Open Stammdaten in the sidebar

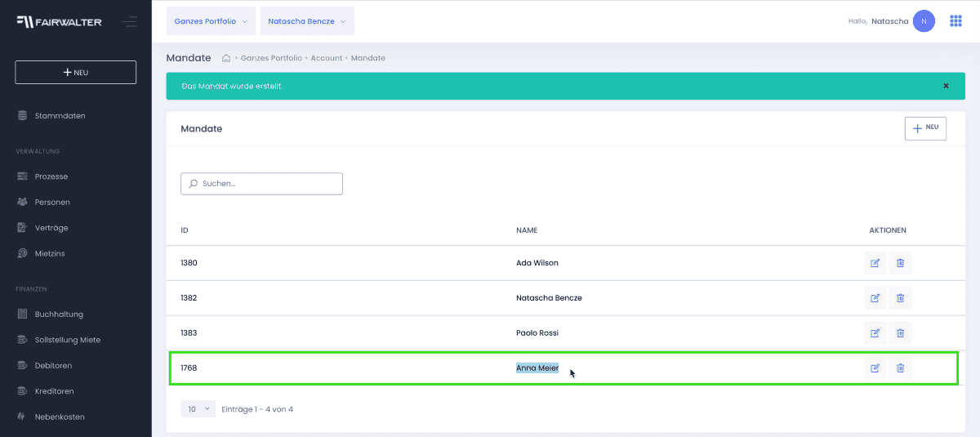click(x=60, y=116)
